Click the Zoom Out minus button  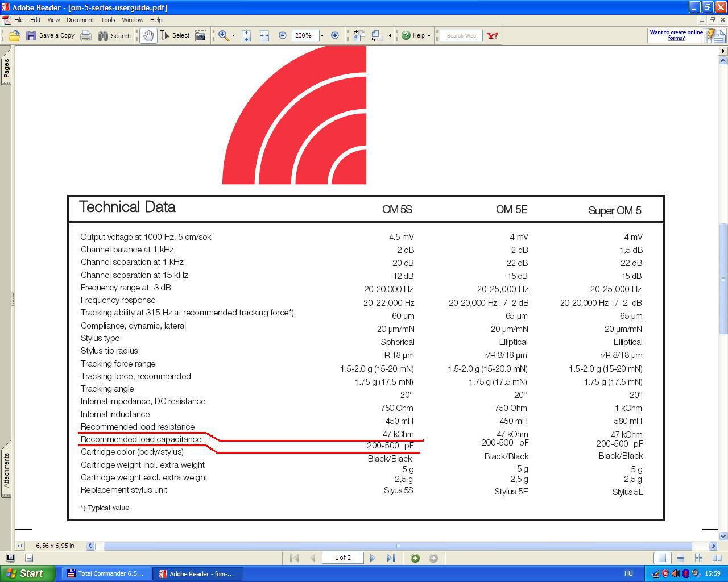[283, 35]
